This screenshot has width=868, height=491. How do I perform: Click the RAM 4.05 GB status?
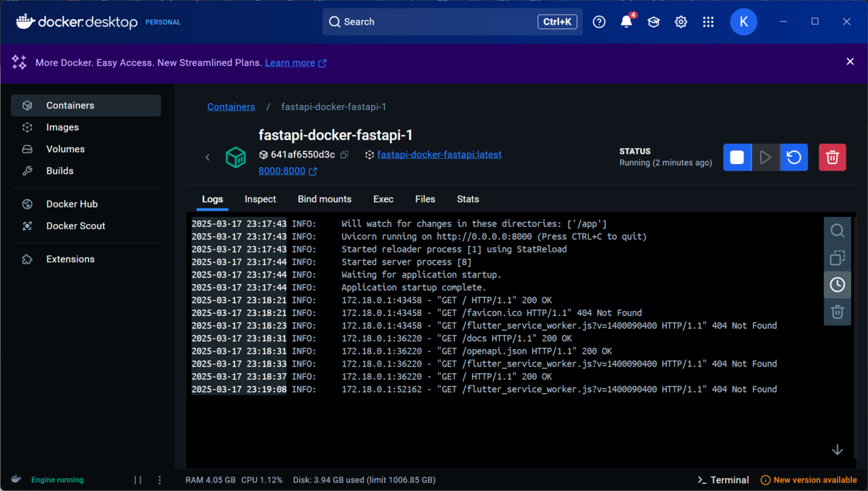coord(210,480)
